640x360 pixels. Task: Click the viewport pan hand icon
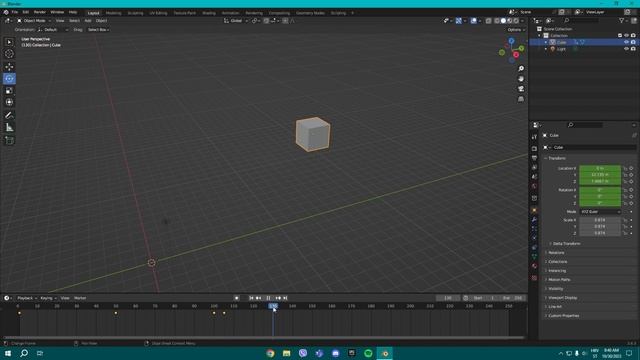pos(521,79)
